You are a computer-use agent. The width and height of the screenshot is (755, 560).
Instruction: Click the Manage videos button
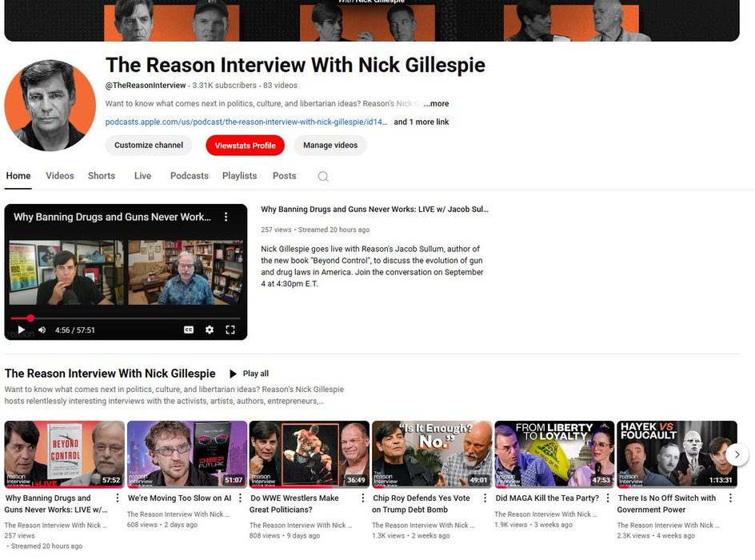pyautogui.click(x=330, y=145)
